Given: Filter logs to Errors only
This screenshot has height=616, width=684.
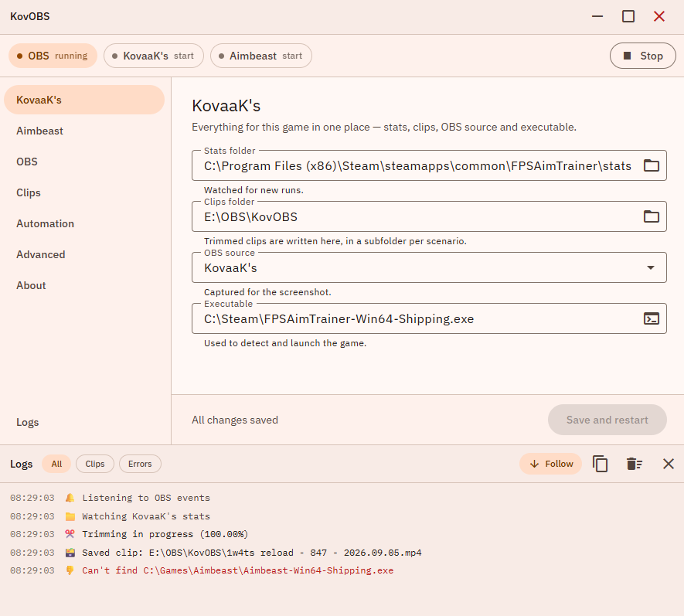Looking at the screenshot, I should tap(140, 464).
